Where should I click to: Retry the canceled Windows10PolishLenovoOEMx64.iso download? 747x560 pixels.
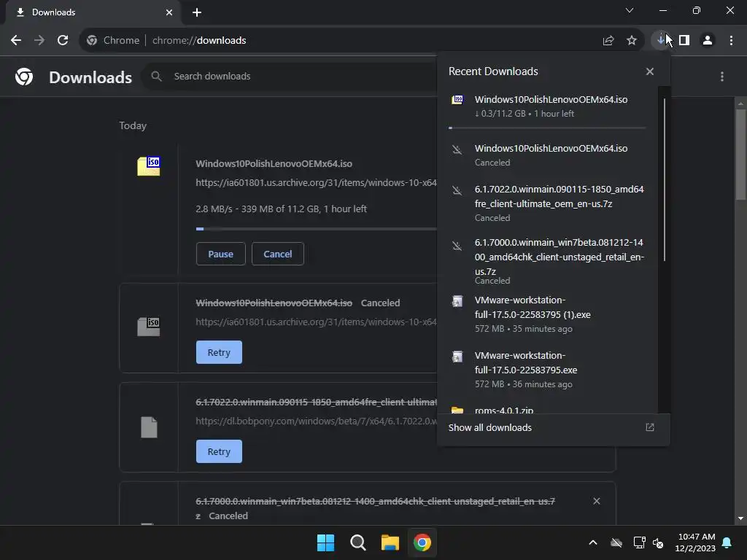219,352
